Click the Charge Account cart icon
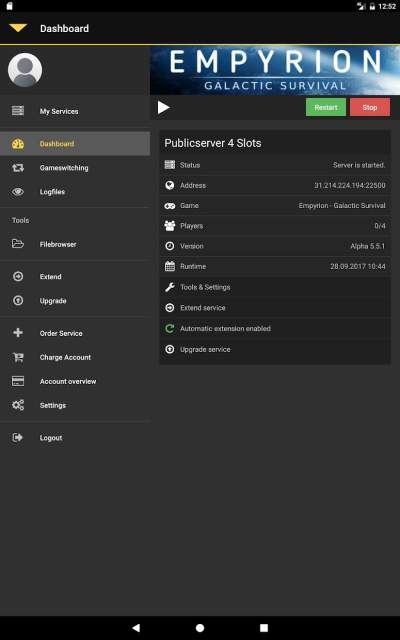 point(18,357)
